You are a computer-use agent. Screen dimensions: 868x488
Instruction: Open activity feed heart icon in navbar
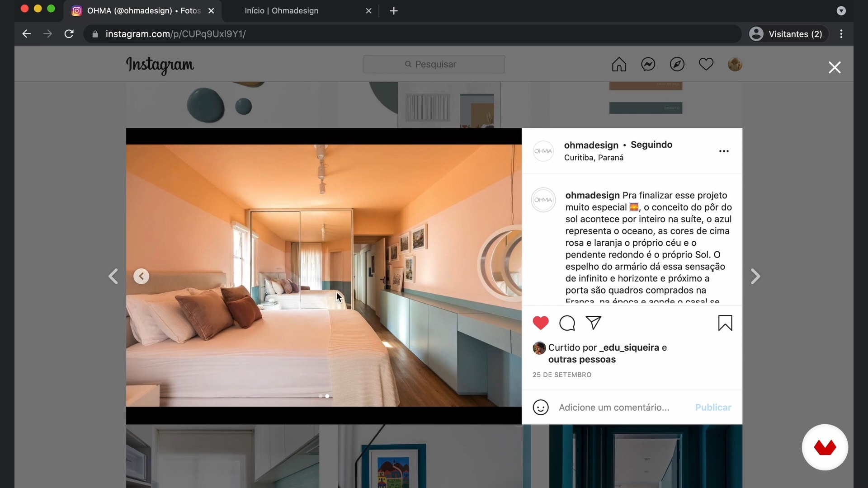[706, 64]
